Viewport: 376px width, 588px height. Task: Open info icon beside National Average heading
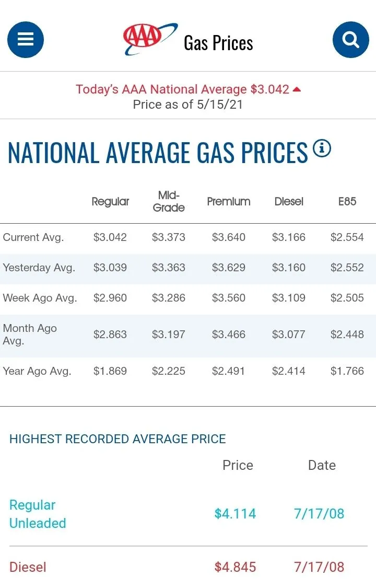pyautogui.click(x=322, y=149)
